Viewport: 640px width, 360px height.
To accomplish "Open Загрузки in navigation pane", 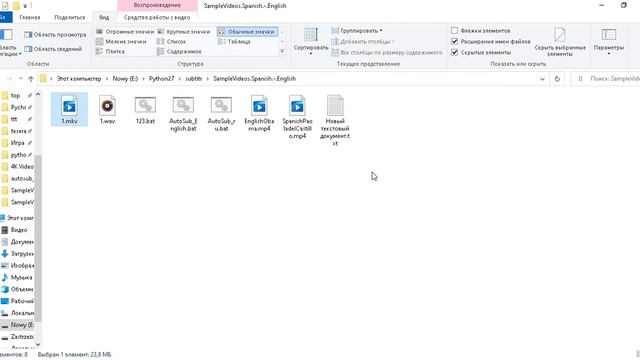I will point(17,254).
